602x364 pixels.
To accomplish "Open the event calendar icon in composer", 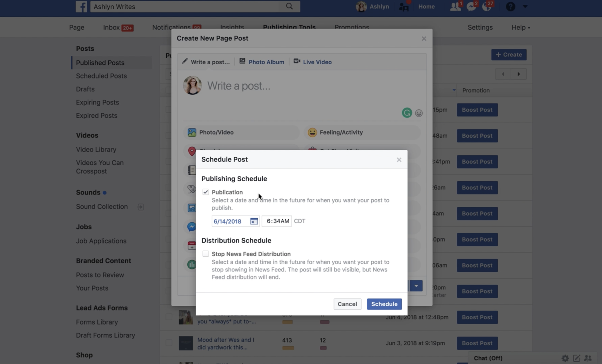I will [x=192, y=246].
